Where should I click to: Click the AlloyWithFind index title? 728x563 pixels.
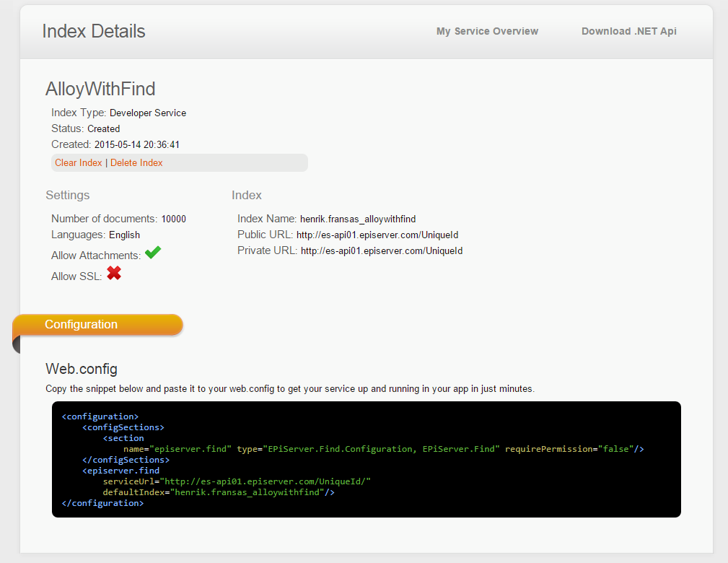100,89
